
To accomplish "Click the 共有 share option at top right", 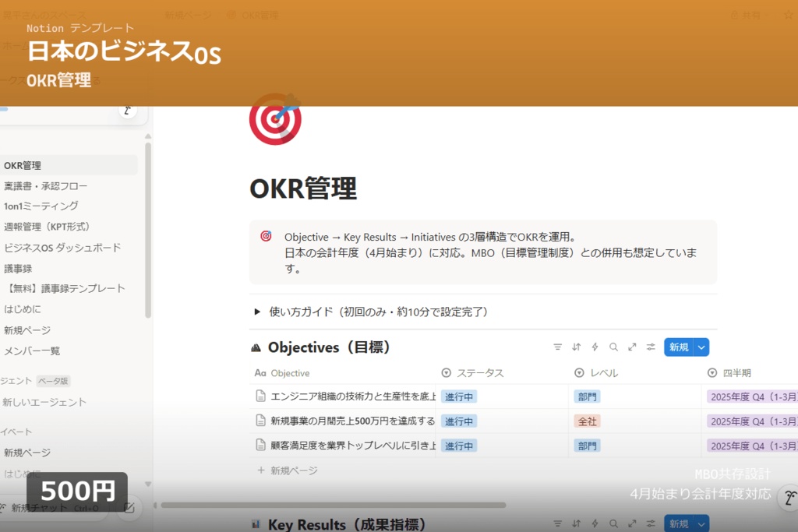I will (x=745, y=14).
